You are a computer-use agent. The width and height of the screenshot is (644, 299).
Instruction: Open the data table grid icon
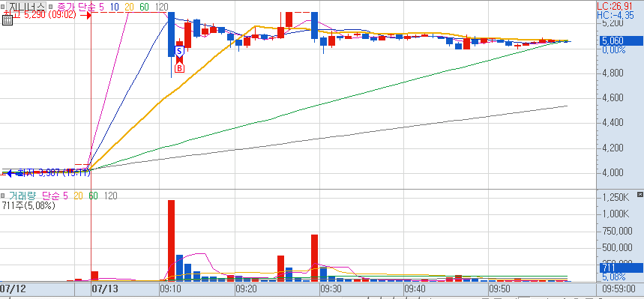coord(7,20)
